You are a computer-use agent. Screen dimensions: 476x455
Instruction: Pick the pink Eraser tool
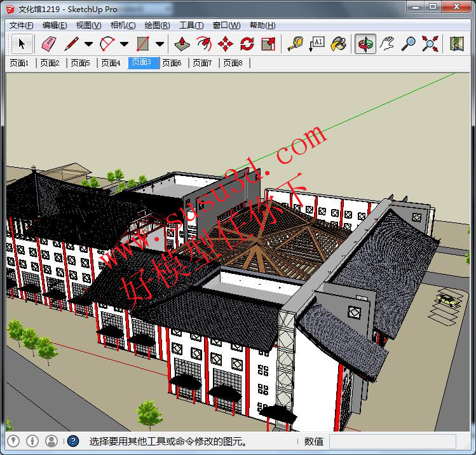[48, 44]
